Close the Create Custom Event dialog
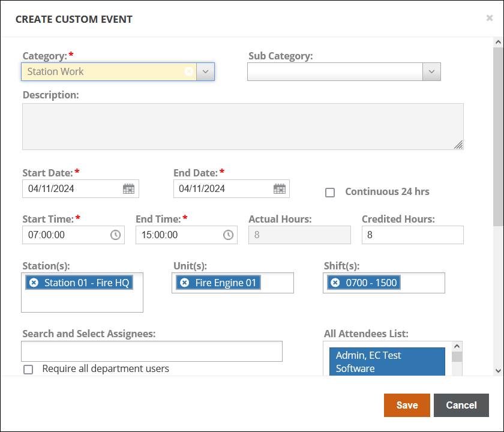The image size is (504, 432). click(x=490, y=18)
